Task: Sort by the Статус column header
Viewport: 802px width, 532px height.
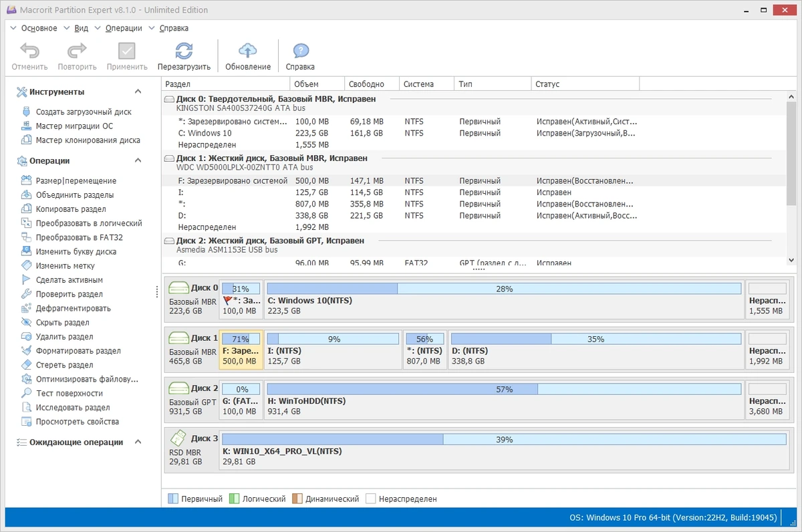Action: 586,84
